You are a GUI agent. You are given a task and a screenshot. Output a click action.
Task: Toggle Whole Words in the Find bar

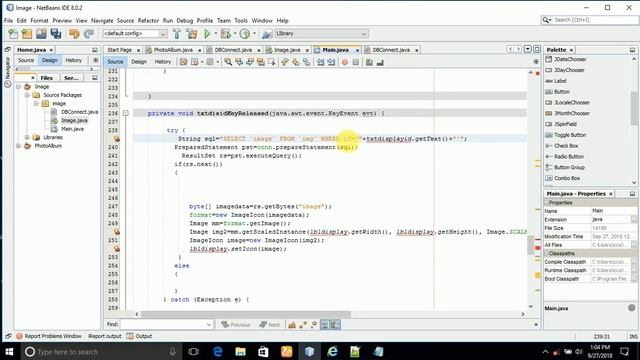[x=302, y=325]
